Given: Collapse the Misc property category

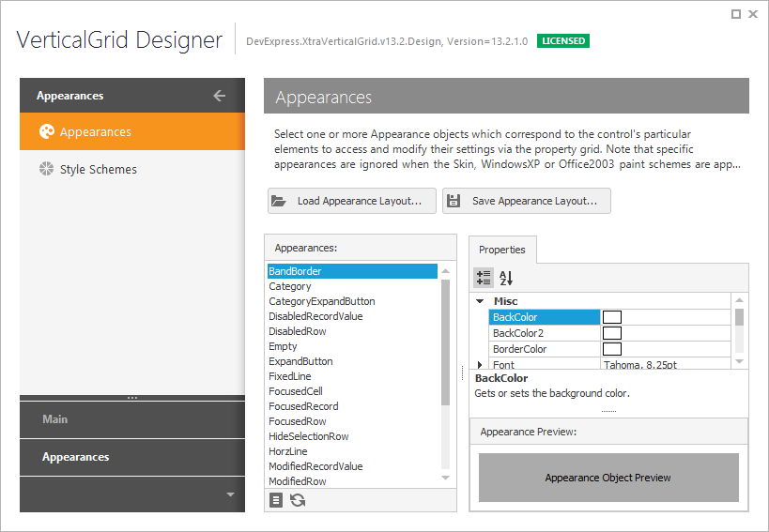Looking at the screenshot, I should click(480, 301).
